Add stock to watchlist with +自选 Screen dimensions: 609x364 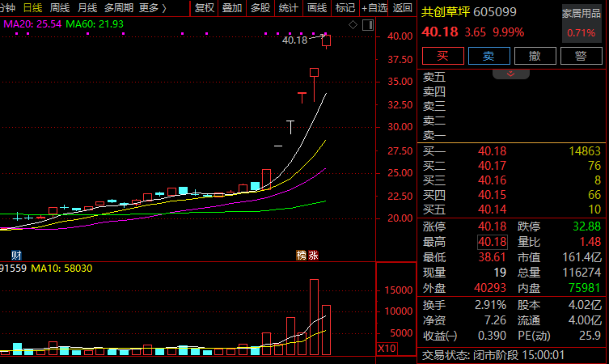(374, 8)
